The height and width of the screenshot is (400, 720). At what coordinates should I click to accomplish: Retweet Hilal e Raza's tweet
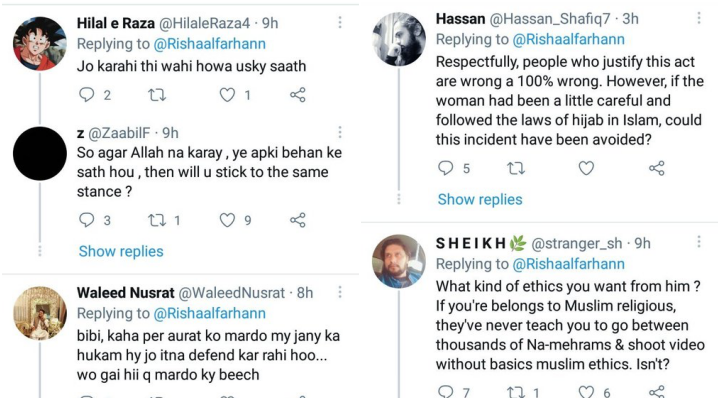155,96
